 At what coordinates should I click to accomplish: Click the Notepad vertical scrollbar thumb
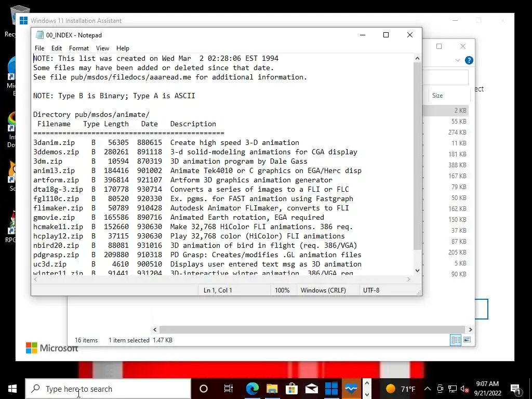pyautogui.click(x=417, y=156)
